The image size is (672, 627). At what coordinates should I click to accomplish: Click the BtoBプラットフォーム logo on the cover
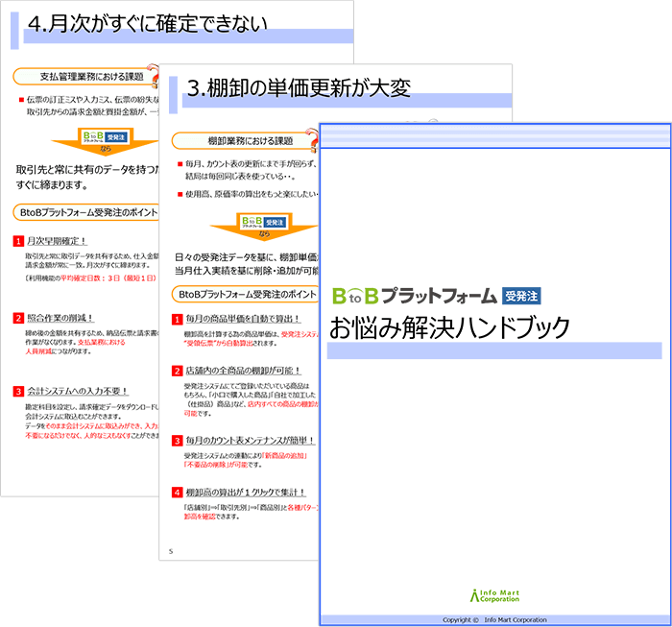pyautogui.click(x=414, y=295)
